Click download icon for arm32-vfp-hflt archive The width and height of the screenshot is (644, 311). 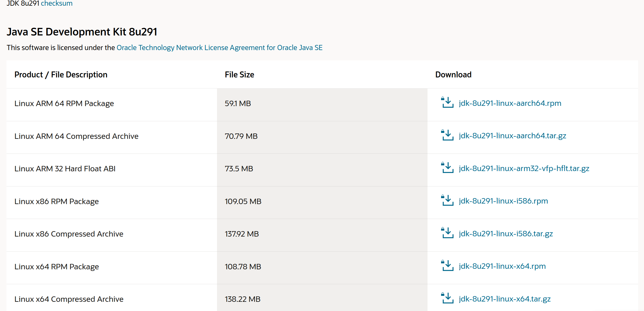(x=447, y=168)
